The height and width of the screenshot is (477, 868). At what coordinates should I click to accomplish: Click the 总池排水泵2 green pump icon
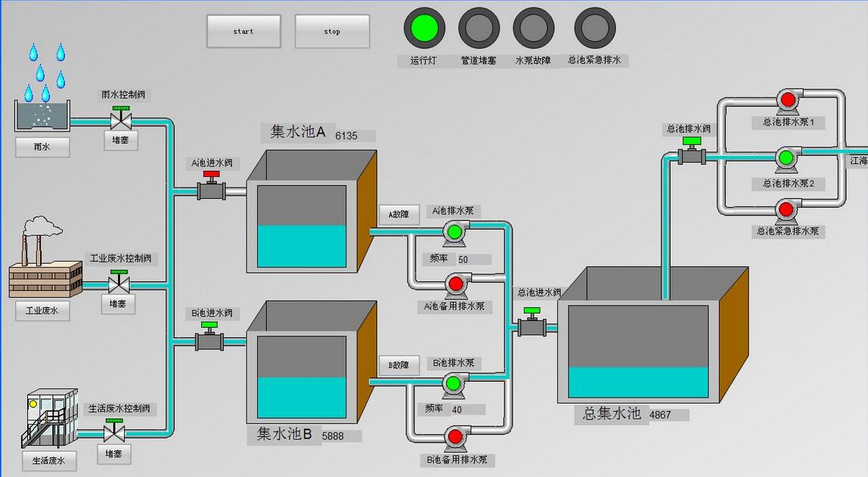pyautogui.click(x=786, y=158)
